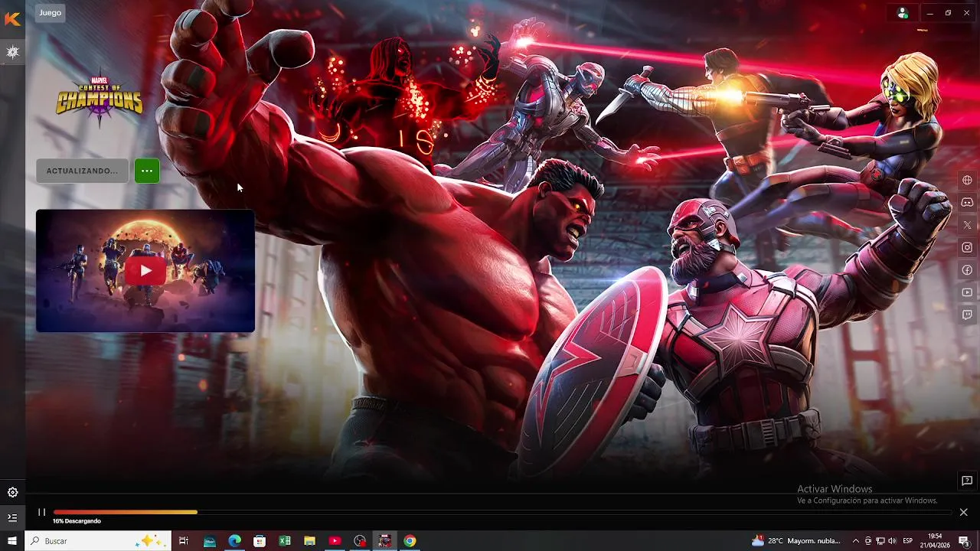
Task: Click the Actualizando status button
Action: [82, 171]
